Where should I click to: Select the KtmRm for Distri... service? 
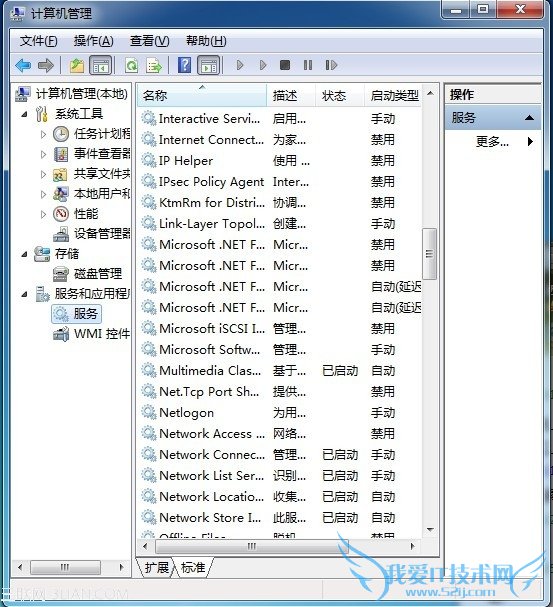(x=280, y=202)
